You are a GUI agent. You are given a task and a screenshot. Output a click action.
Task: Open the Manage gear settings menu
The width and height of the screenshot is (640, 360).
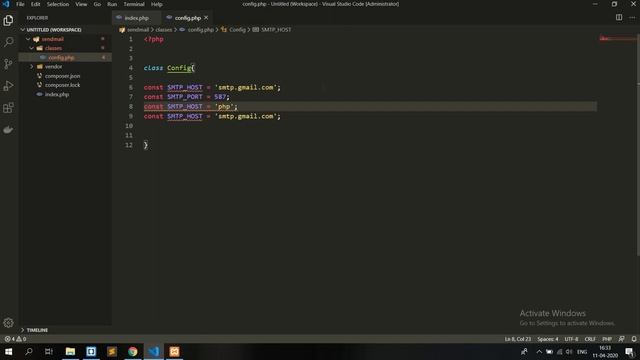(8, 323)
